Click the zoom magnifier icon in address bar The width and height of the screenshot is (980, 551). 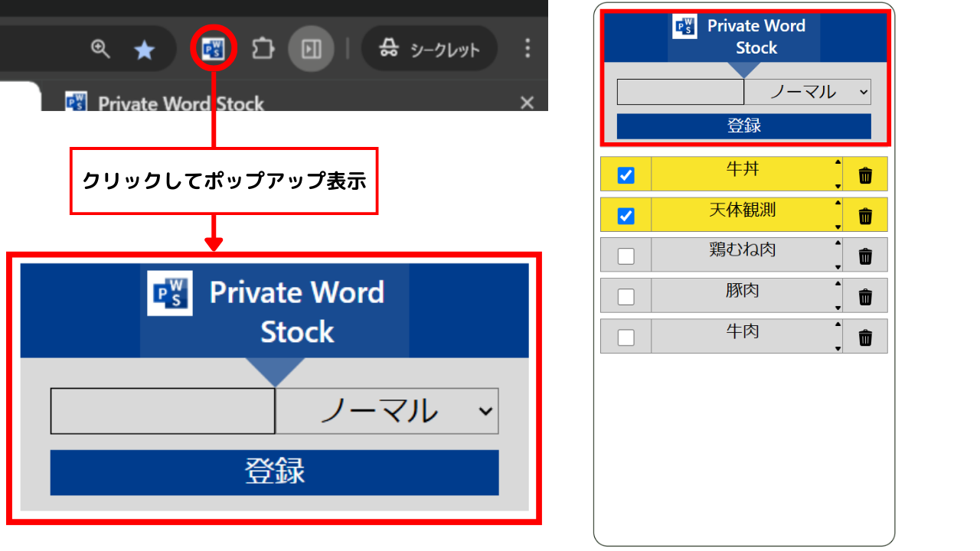[100, 50]
